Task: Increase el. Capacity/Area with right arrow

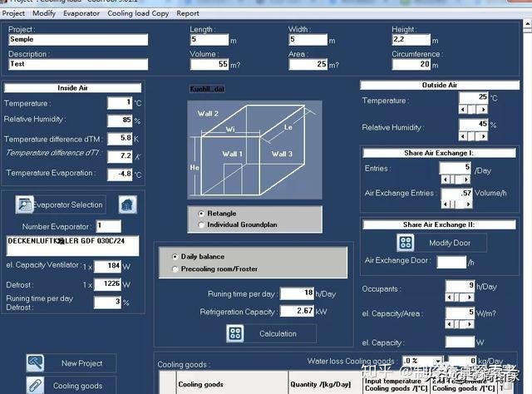Action: [470, 324]
